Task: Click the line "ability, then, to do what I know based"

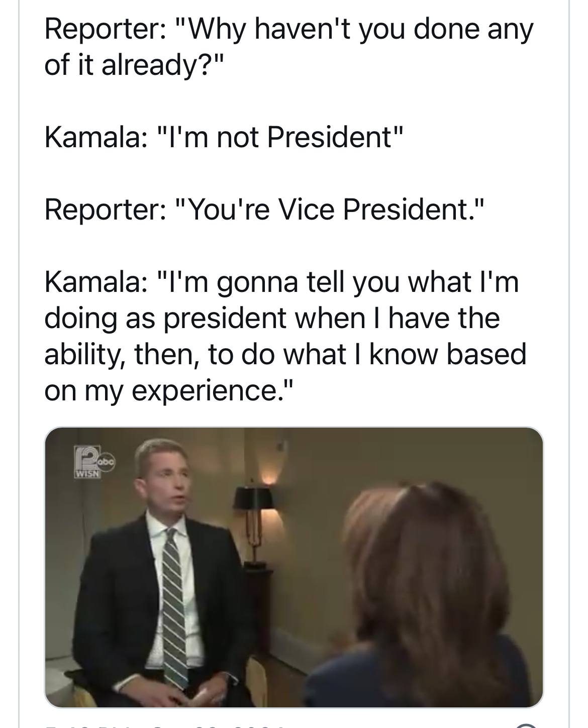Action: click(285, 354)
